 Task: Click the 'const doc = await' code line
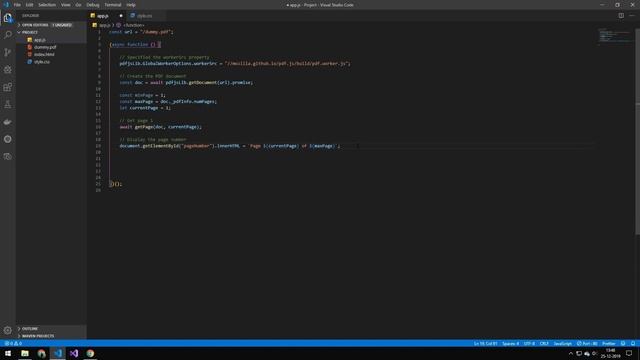186,82
